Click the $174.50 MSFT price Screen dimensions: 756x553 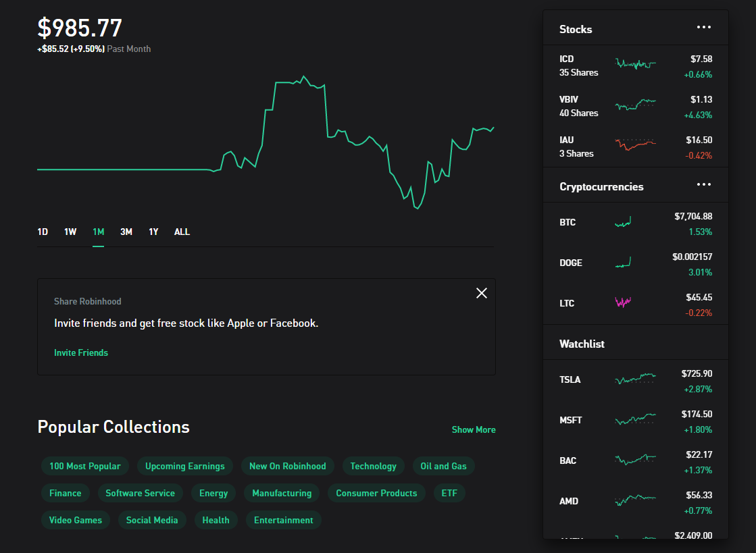pyautogui.click(x=697, y=414)
